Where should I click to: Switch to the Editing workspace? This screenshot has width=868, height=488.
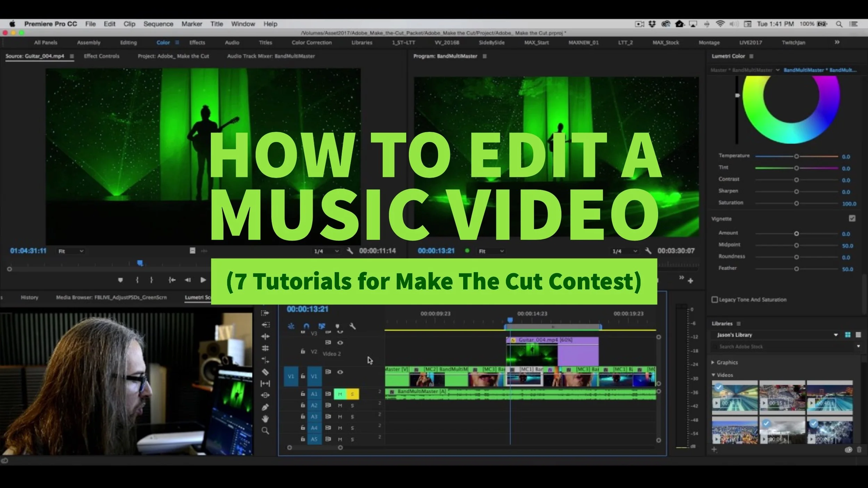pyautogui.click(x=128, y=42)
